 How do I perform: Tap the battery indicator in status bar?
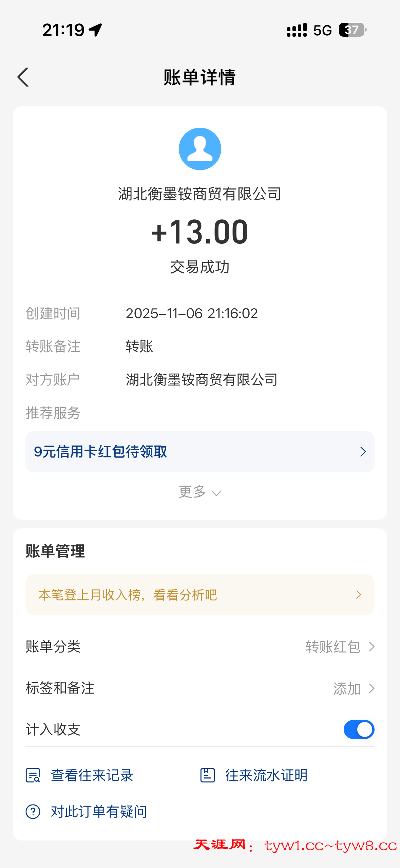click(352, 30)
